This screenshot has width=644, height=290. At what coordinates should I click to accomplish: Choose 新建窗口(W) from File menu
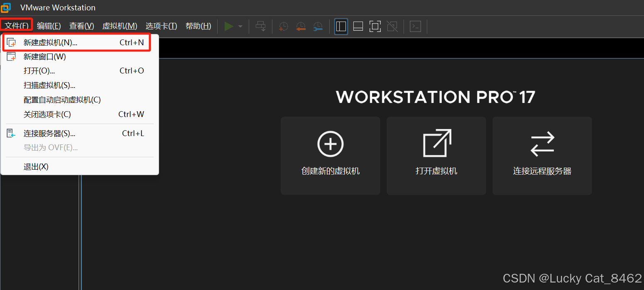pyautogui.click(x=80, y=57)
